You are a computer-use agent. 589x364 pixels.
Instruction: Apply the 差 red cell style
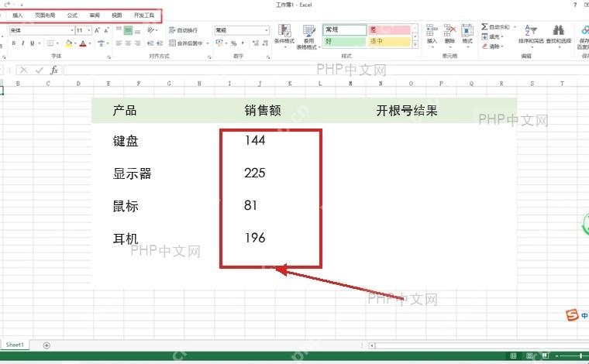389,29
